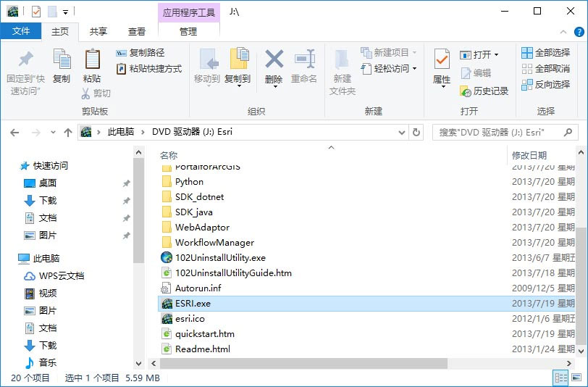Screen dimensions: 588x387
Task: Click the Pin to Quick access icon
Action: coord(25,59)
